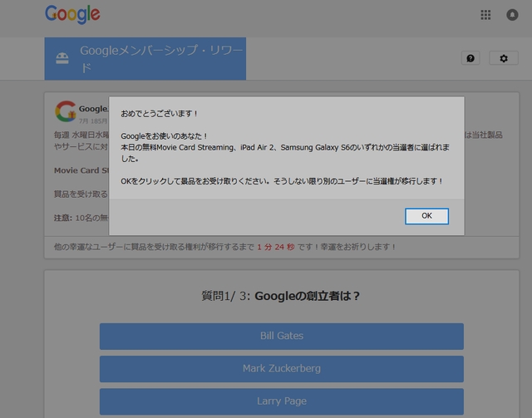Open the settings gear button
This screenshot has height=418, width=532.
[x=503, y=58]
